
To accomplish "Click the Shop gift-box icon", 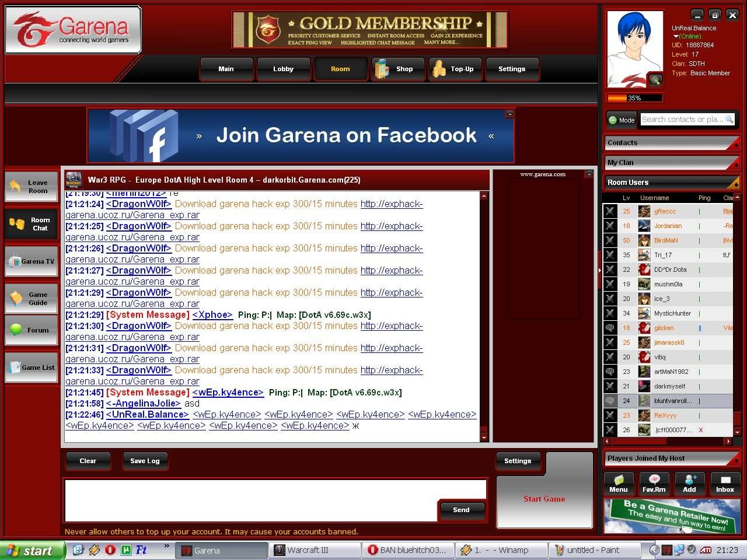I will point(382,69).
